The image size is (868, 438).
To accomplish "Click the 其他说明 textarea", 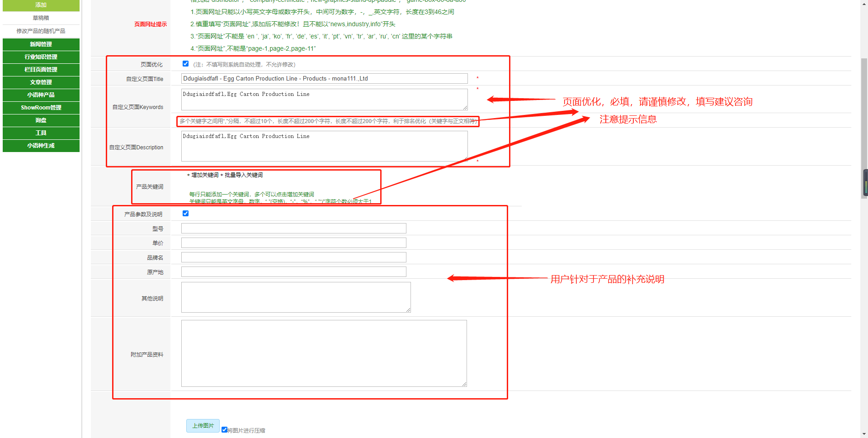I will click(296, 297).
